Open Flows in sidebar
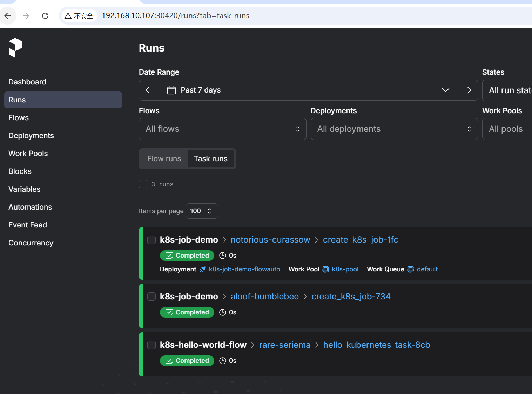Image resolution: width=532 pixels, height=394 pixels. [63, 118]
